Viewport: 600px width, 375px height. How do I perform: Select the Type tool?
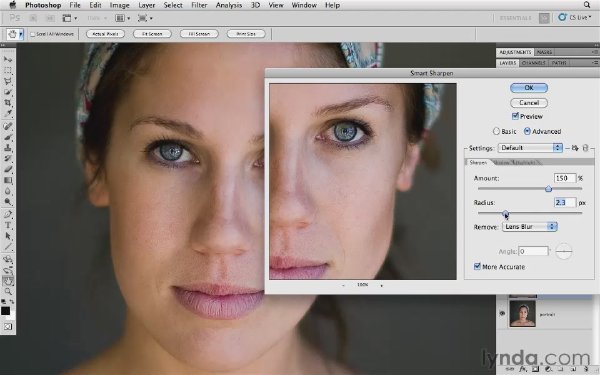tap(8, 225)
